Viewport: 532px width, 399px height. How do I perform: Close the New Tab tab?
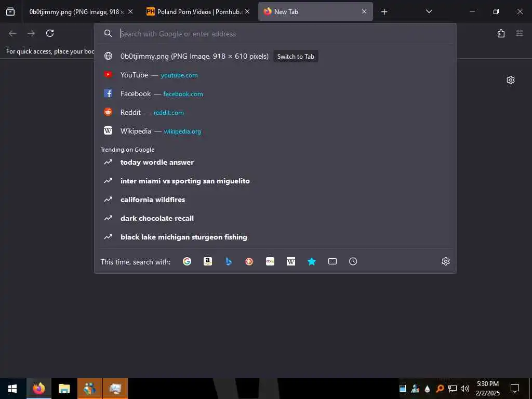coord(364,11)
